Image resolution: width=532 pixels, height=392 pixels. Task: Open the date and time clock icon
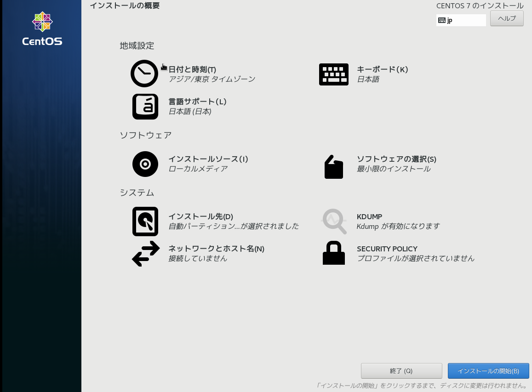pos(144,74)
